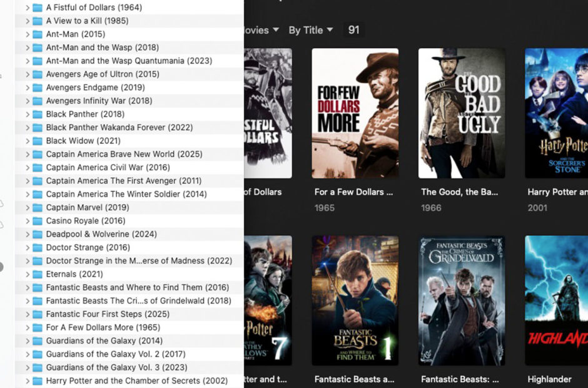Open The Good, the Bad and the Ugly poster

pos(462,113)
